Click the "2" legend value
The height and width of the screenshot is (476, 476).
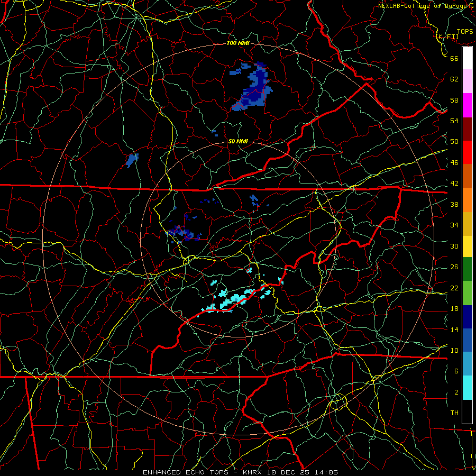pyautogui.click(x=456, y=392)
